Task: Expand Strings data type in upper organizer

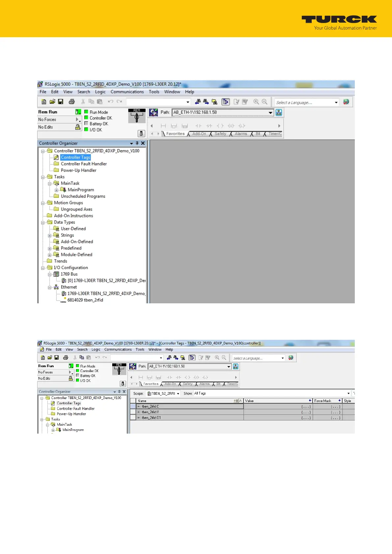Action: tap(50, 236)
